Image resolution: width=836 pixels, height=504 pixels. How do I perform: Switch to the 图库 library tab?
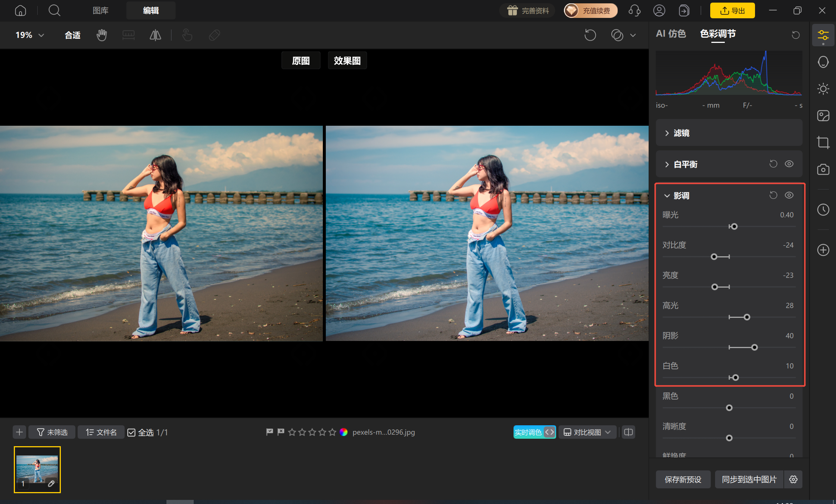pos(100,10)
